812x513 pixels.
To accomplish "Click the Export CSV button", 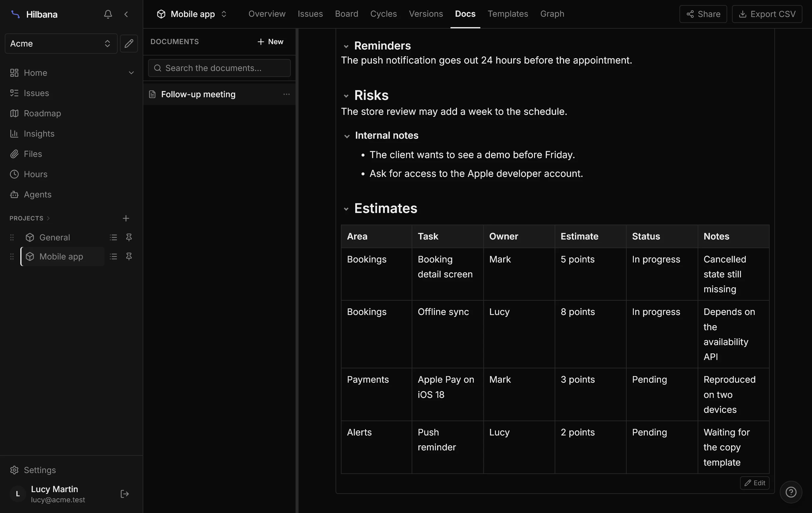I will [767, 14].
